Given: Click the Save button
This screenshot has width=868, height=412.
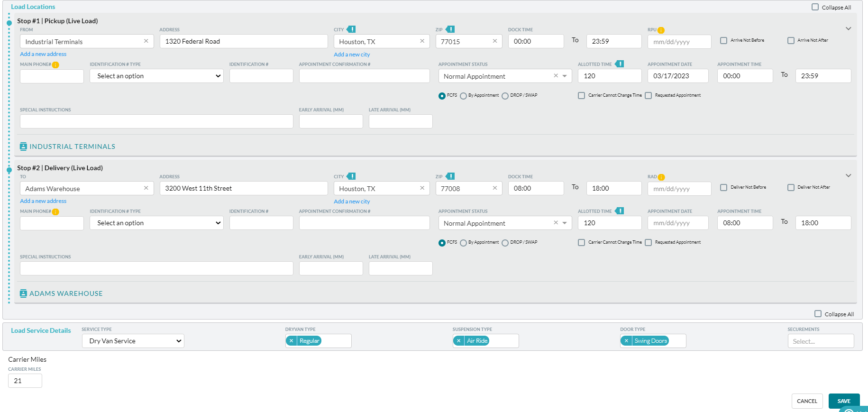Looking at the screenshot, I should click(x=843, y=401).
